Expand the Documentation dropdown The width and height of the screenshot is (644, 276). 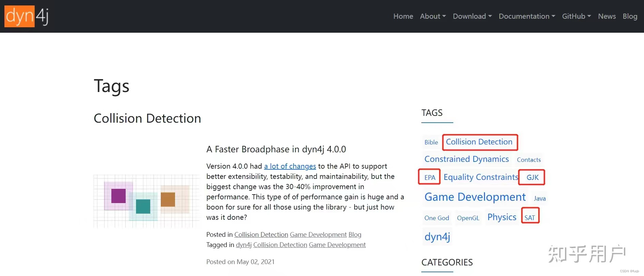[x=527, y=16]
